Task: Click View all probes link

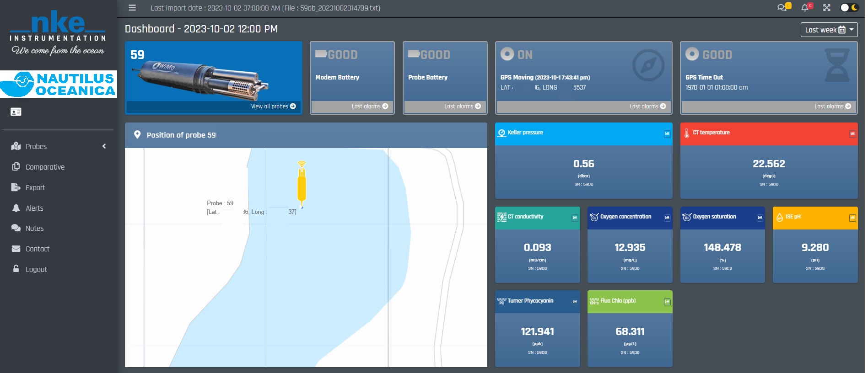Action: click(x=273, y=107)
